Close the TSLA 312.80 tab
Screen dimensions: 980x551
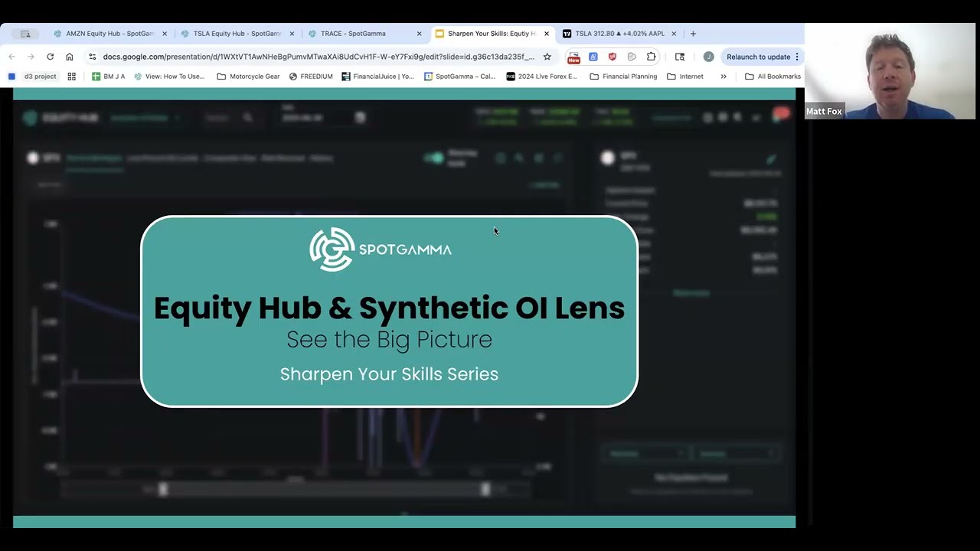coord(674,34)
